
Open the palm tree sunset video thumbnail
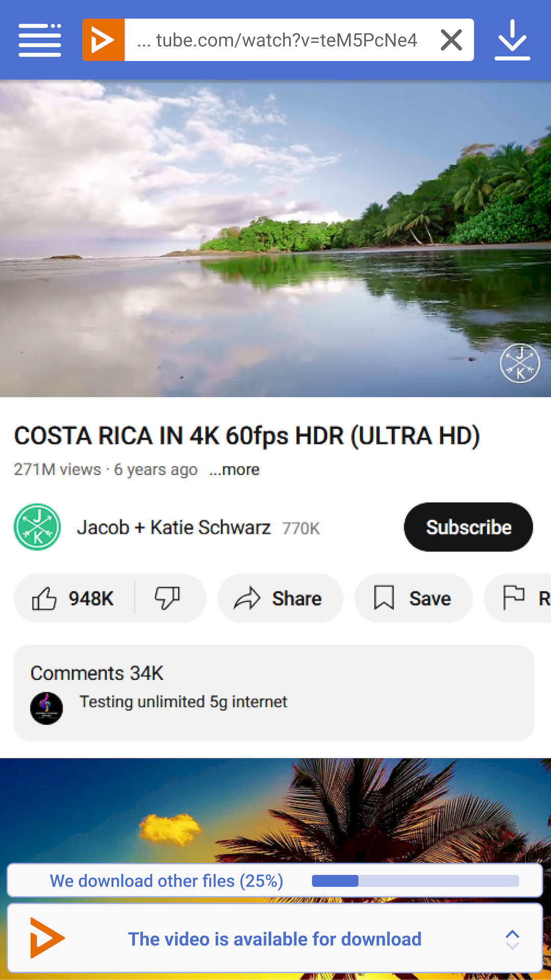point(275,812)
